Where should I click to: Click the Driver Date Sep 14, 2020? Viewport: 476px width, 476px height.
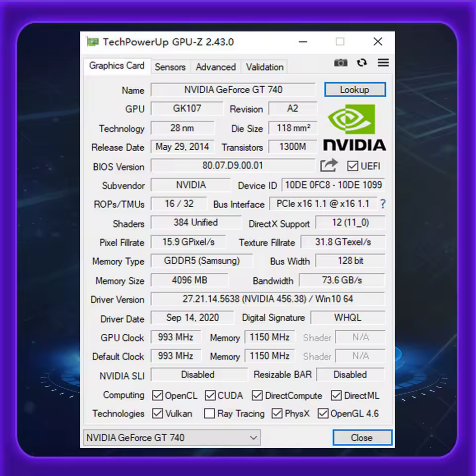[192, 318]
